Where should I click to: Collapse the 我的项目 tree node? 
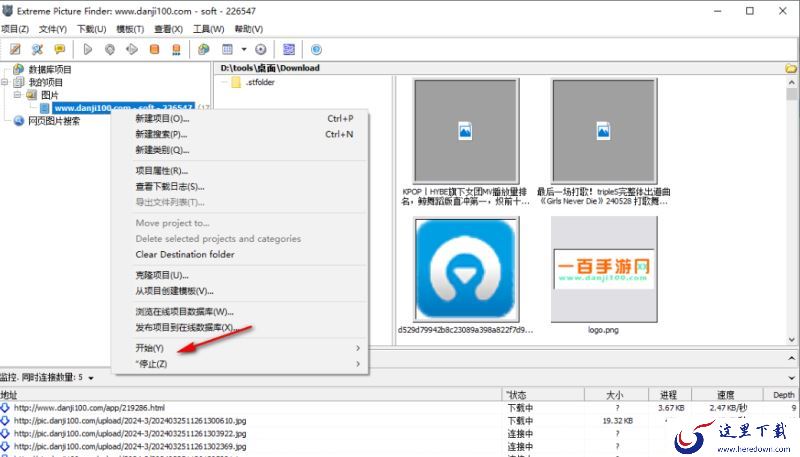point(5,82)
